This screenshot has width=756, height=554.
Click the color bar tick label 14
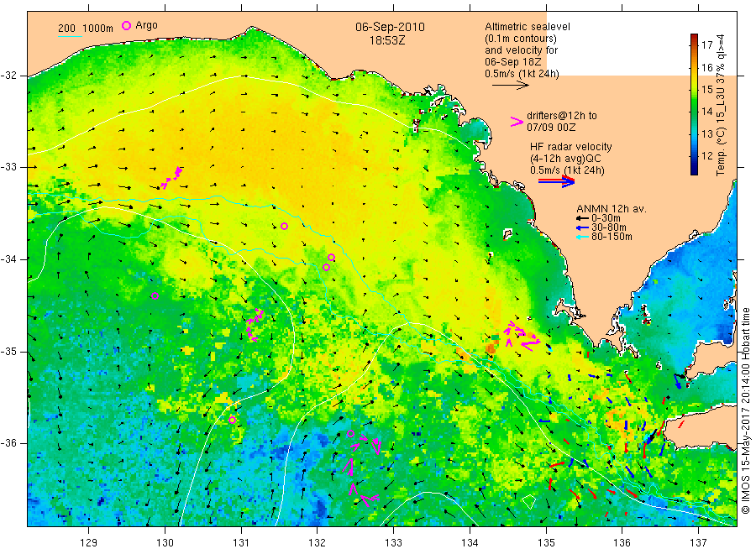pos(706,112)
